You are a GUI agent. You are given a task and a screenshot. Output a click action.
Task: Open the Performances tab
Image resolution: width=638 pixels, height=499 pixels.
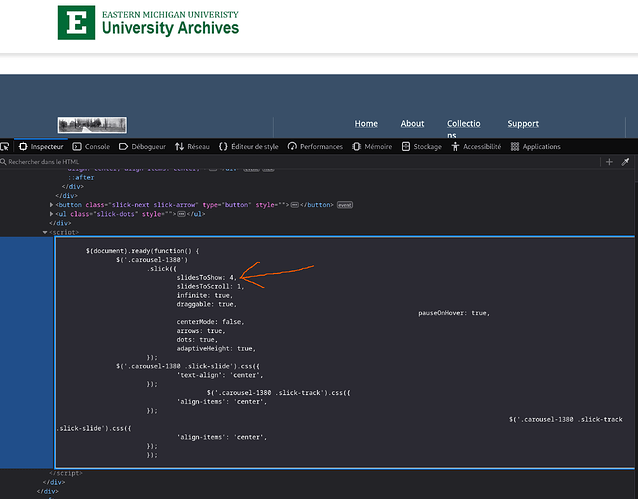(x=315, y=147)
